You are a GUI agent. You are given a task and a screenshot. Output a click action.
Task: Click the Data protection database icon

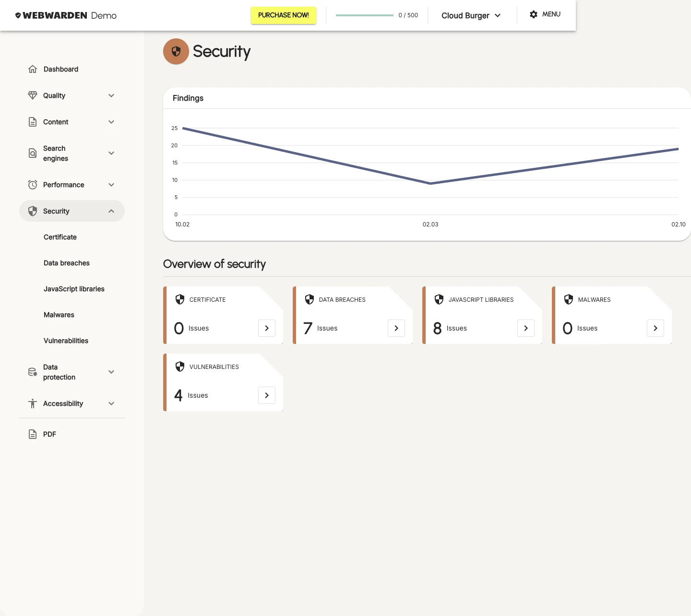(32, 372)
